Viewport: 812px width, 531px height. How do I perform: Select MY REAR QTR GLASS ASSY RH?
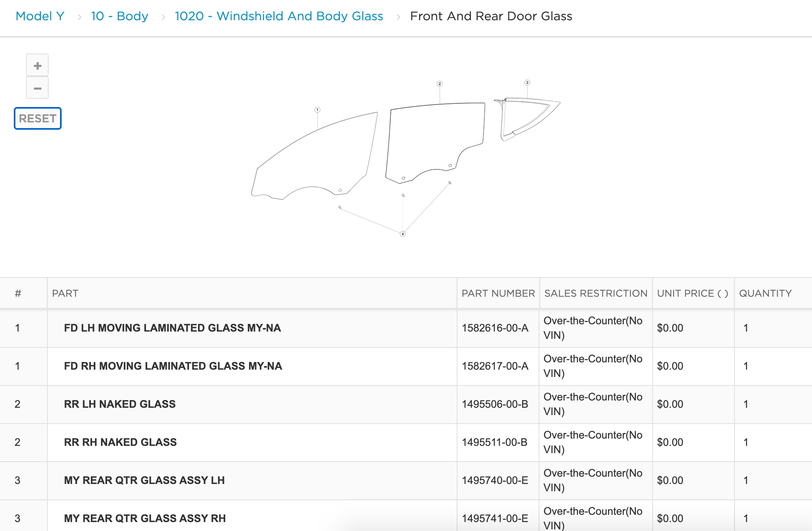145,518
